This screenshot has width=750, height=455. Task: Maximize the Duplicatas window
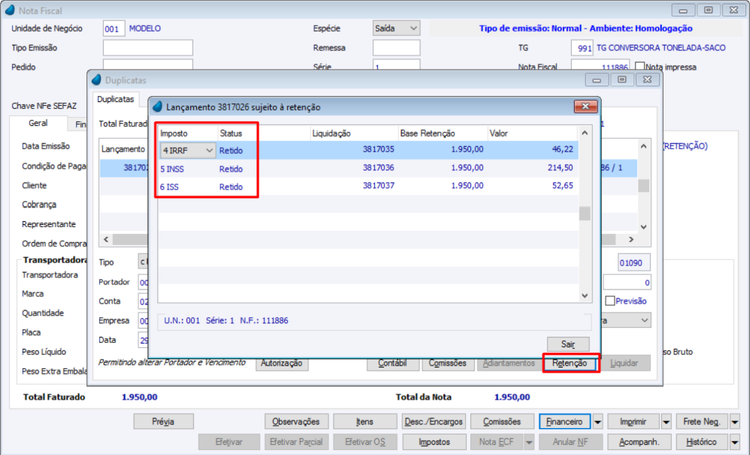(622, 80)
